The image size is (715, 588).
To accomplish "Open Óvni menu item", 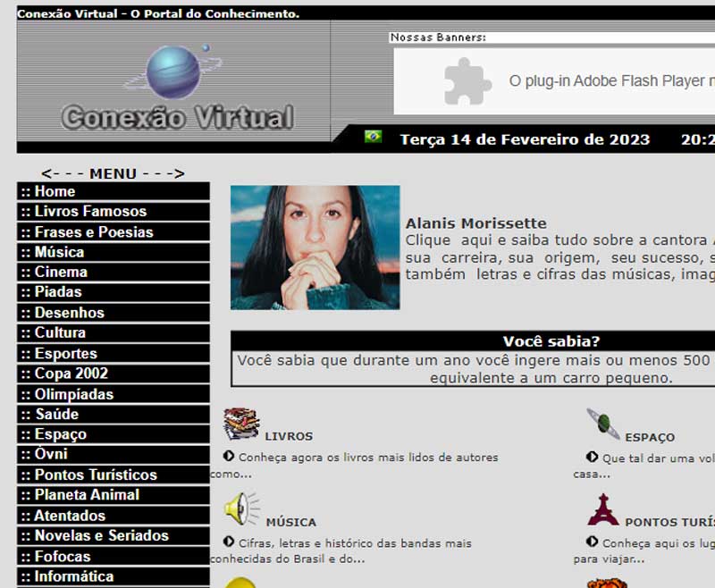I will click(114, 455).
